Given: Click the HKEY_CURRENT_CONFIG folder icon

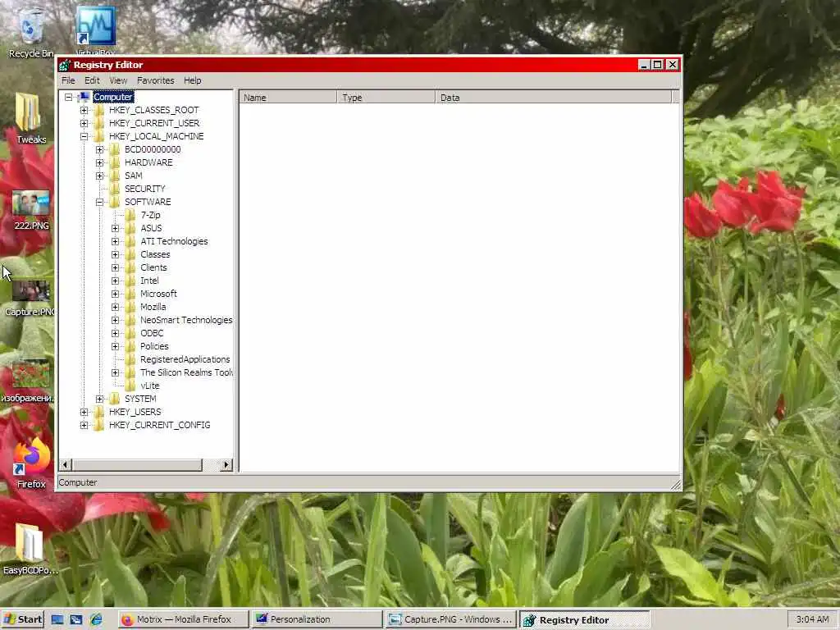Looking at the screenshot, I should [x=98, y=425].
